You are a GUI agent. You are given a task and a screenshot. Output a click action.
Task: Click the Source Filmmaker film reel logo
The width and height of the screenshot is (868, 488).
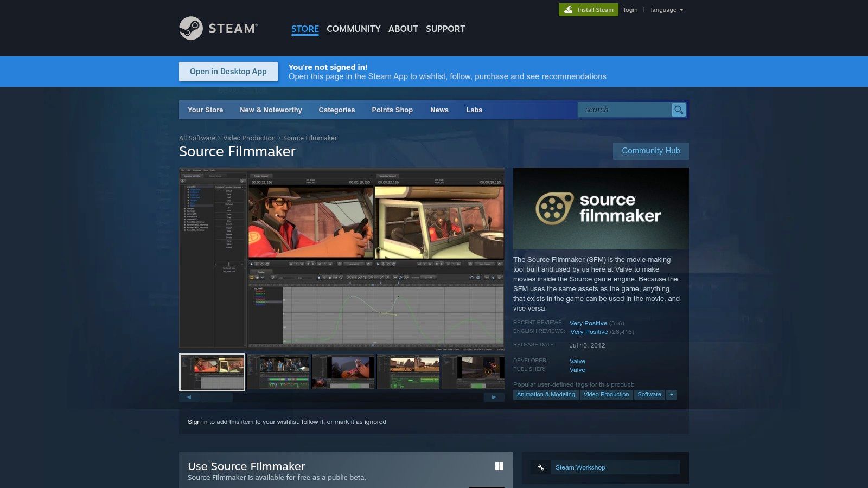554,208
